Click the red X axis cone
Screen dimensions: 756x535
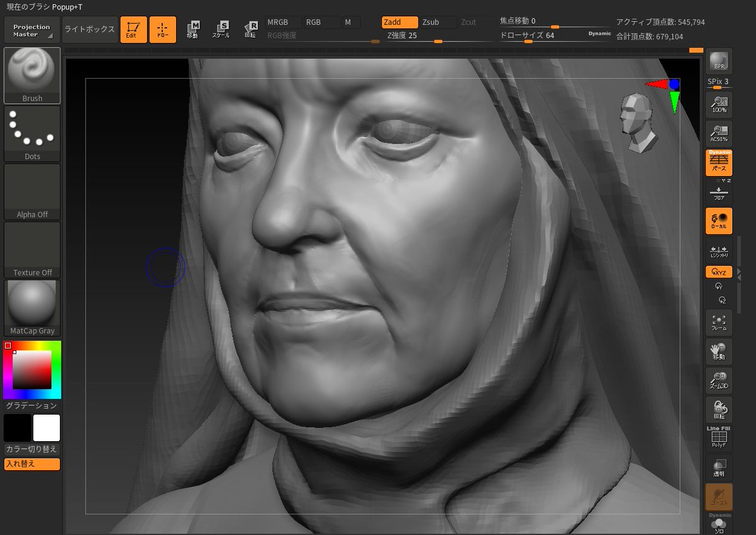tap(655, 84)
